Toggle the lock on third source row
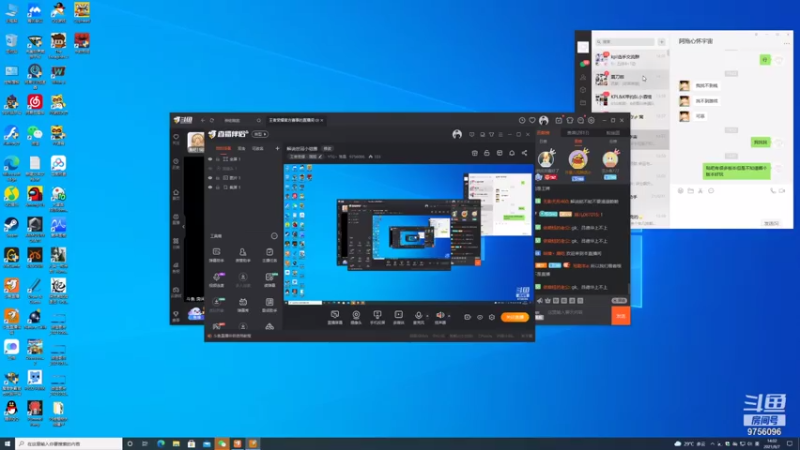800x450 pixels. click(218, 178)
